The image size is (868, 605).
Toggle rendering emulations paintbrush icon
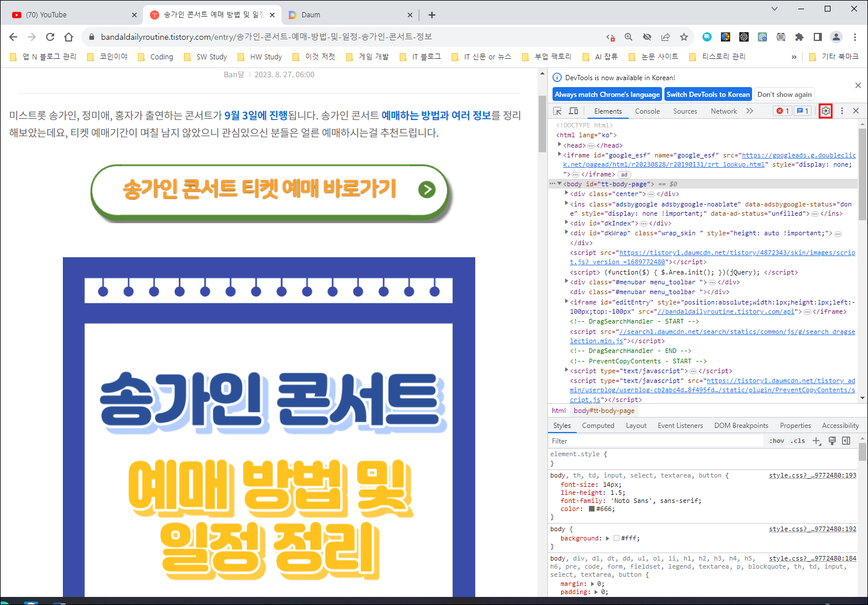832,441
